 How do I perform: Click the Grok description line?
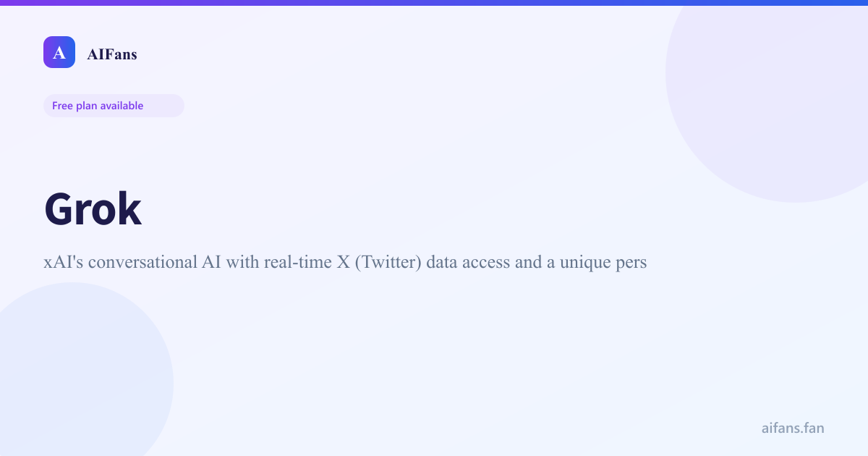click(x=345, y=262)
